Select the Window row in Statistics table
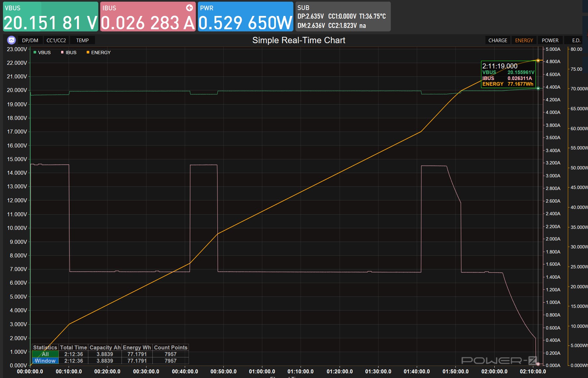 (45, 361)
